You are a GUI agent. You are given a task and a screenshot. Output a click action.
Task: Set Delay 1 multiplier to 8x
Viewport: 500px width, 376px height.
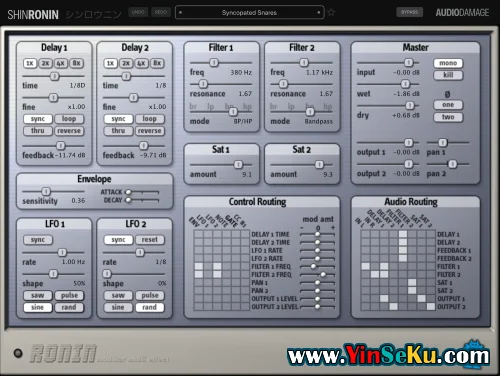pos(76,63)
